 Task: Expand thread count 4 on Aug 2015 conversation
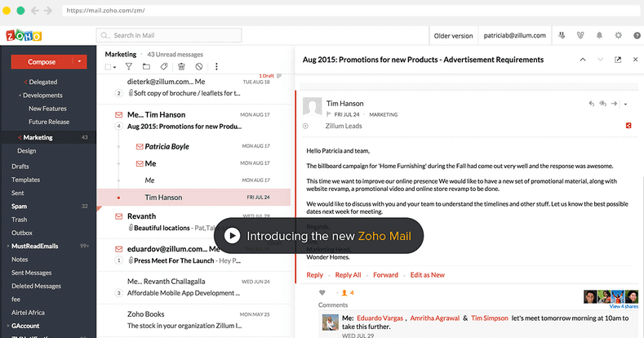click(x=118, y=126)
